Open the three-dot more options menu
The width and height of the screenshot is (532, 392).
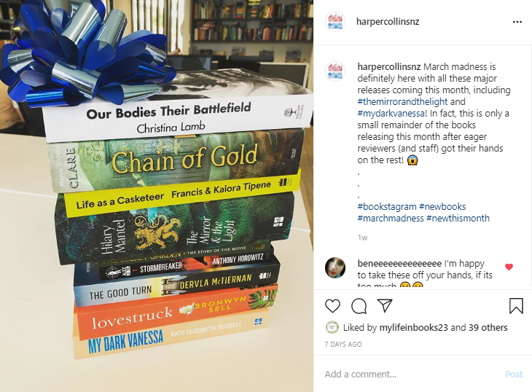pos(517,22)
